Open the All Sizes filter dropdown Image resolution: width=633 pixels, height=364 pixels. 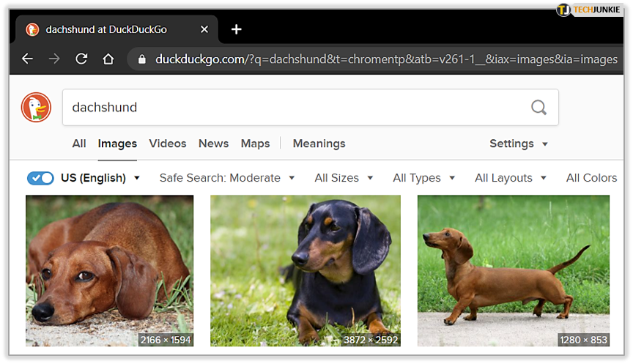[x=344, y=178]
